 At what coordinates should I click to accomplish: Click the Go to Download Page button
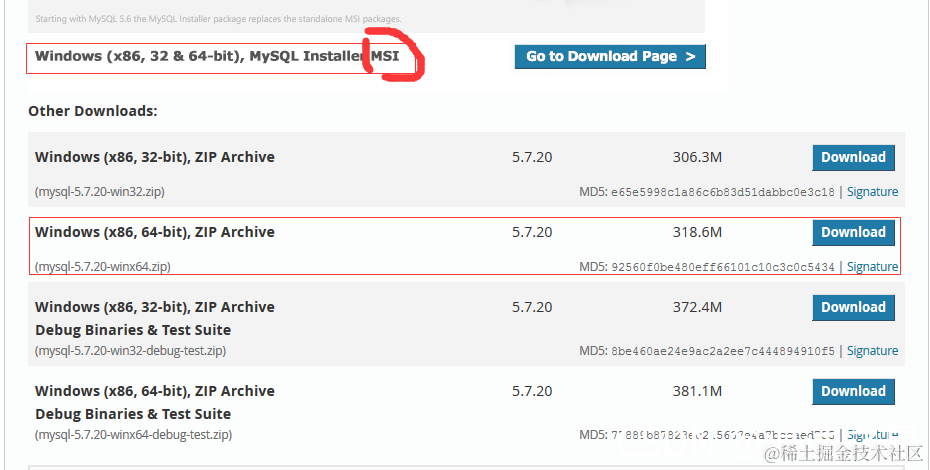click(610, 57)
